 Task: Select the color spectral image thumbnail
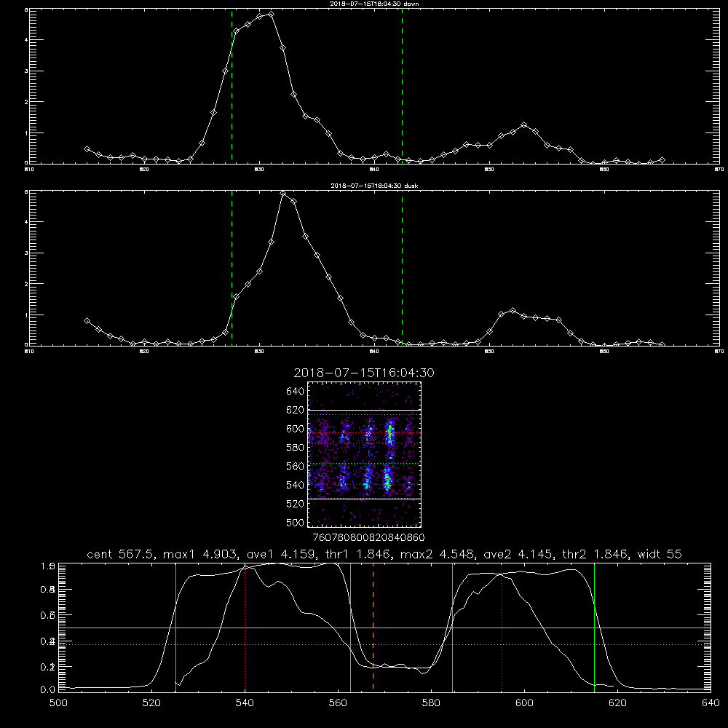point(364,454)
